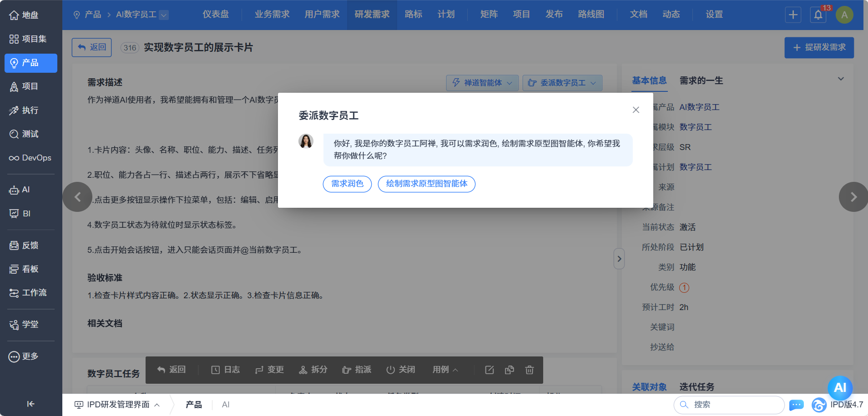Open DevOps in the left sidebar
868x416 pixels.
pyautogui.click(x=30, y=158)
